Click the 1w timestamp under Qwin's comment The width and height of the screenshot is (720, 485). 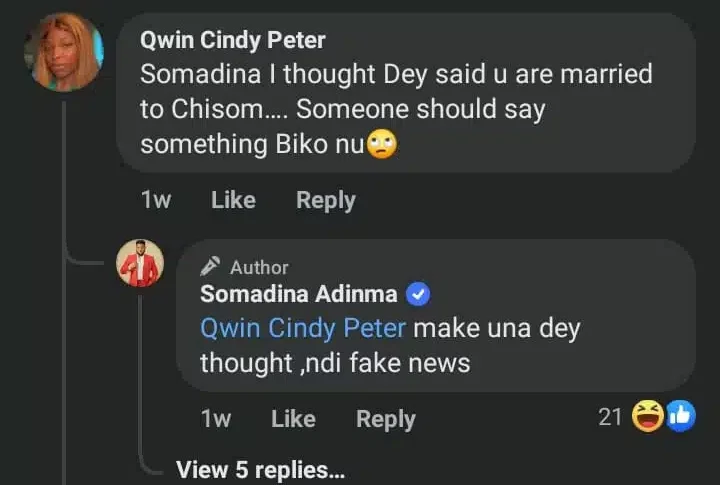pos(155,200)
